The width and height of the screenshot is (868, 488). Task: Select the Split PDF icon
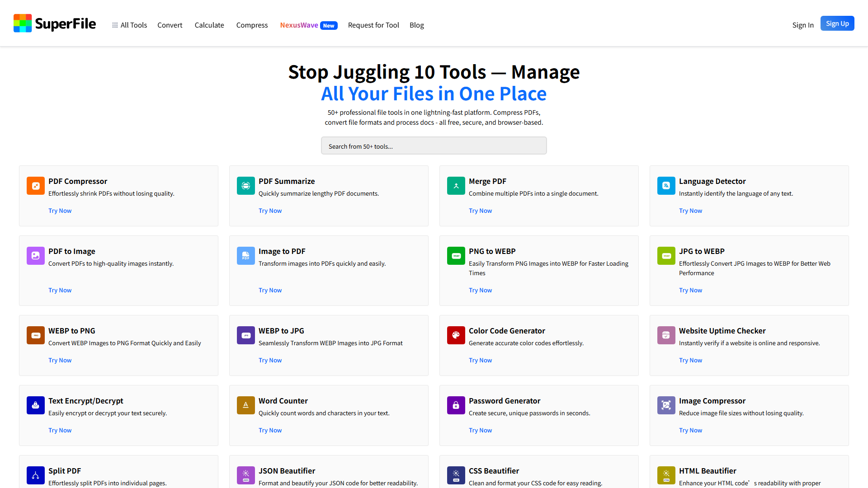tap(35, 475)
